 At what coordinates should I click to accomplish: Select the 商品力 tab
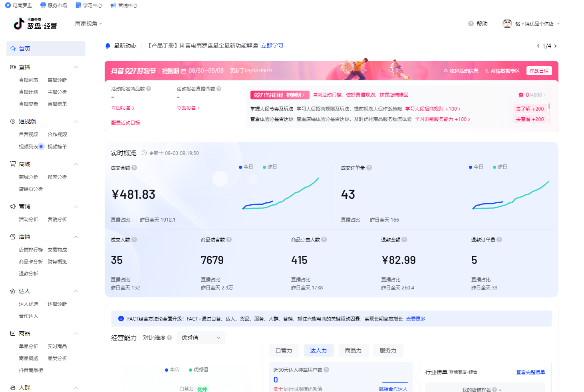353,350
